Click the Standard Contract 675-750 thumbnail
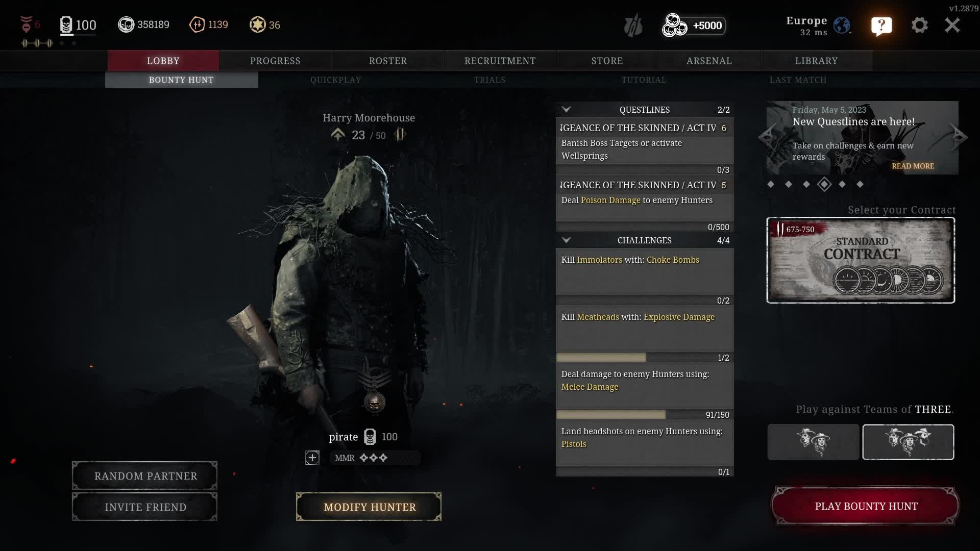This screenshot has height=551, width=980. point(861,260)
